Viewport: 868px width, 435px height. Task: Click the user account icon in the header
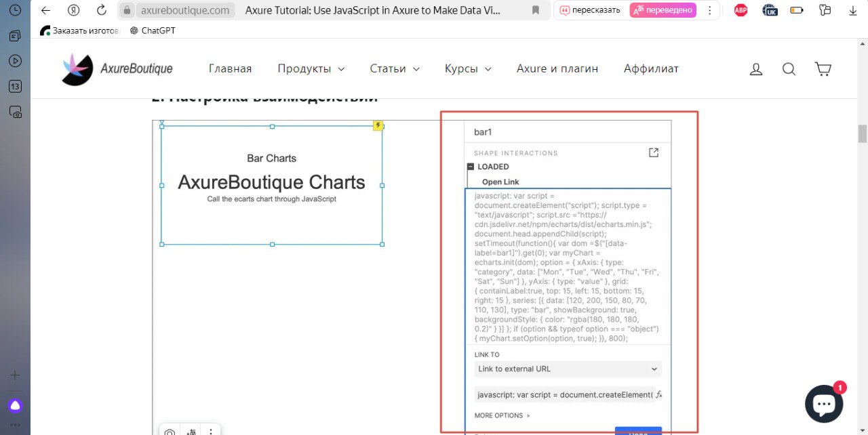pyautogui.click(x=755, y=68)
